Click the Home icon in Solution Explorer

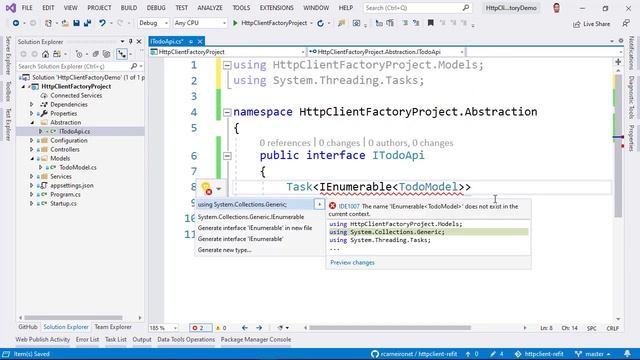pyautogui.click(x=45, y=54)
